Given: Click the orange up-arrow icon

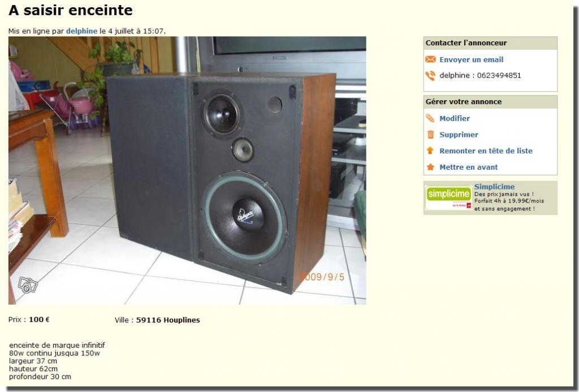Looking at the screenshot, I should [x=430, y=150].
